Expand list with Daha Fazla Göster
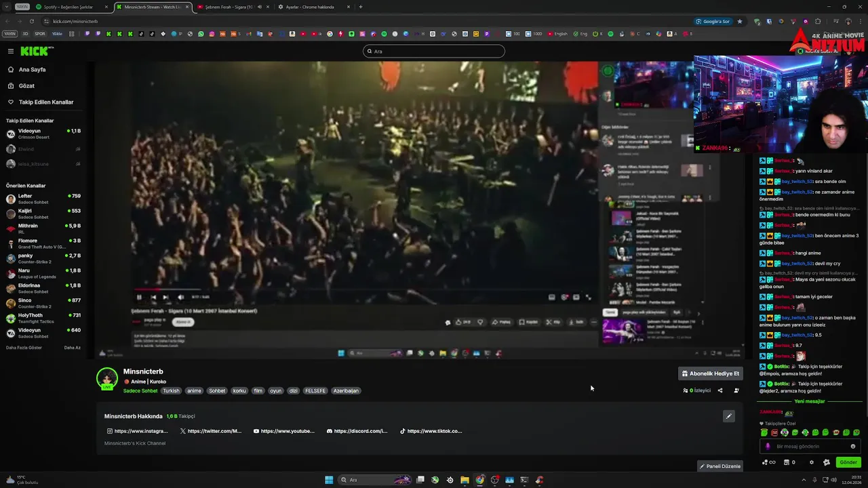 [x=24, y=348]
